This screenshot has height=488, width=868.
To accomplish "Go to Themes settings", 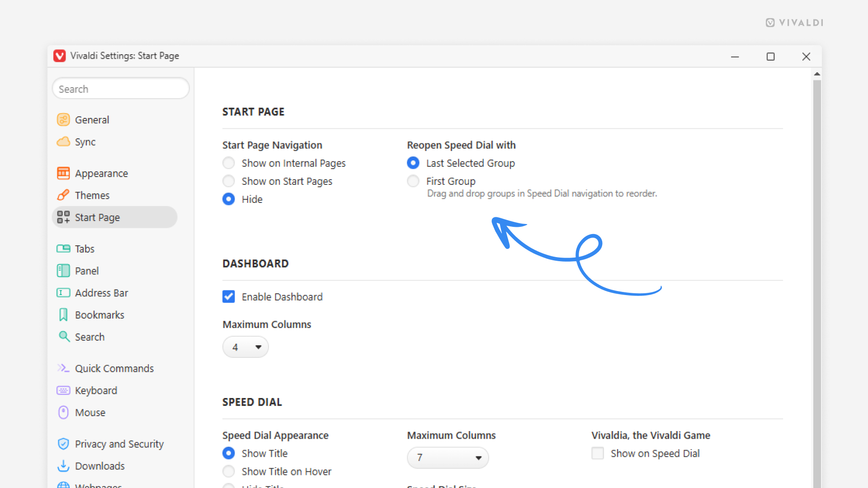I will [x=114, y=195].
